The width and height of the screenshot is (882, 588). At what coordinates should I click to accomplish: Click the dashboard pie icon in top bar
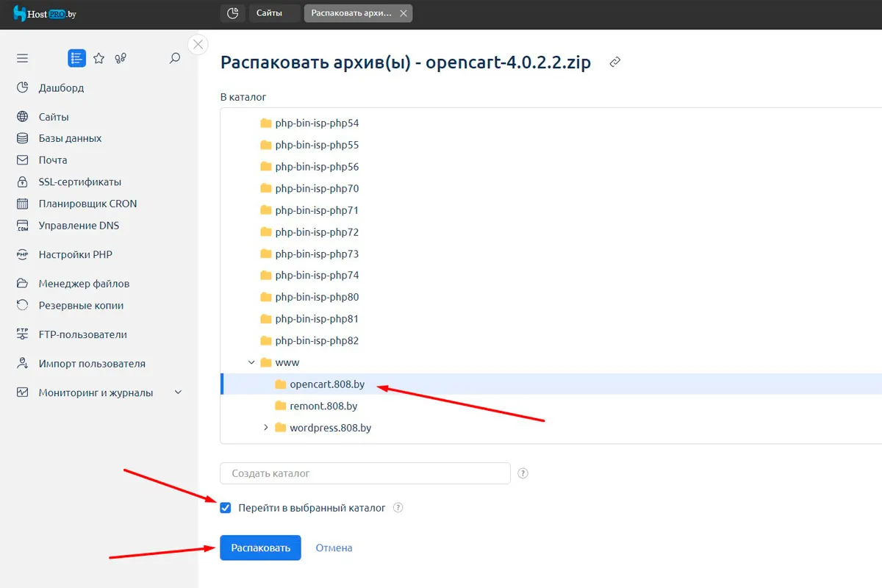click(x=232, y=13)
